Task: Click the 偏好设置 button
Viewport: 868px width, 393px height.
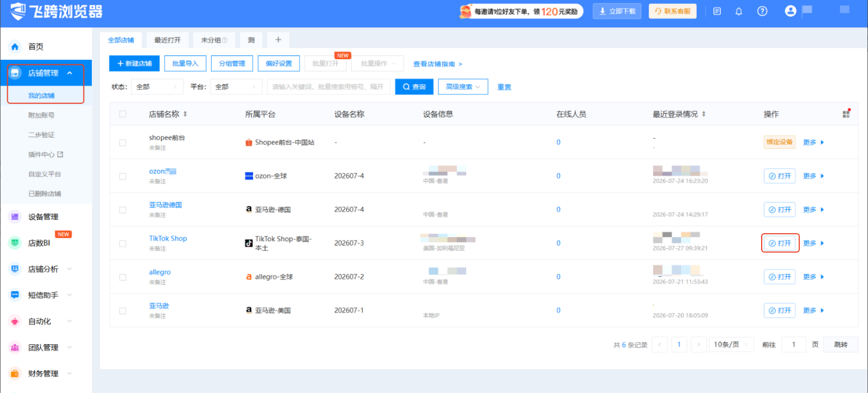Action: tap(279, 64)
